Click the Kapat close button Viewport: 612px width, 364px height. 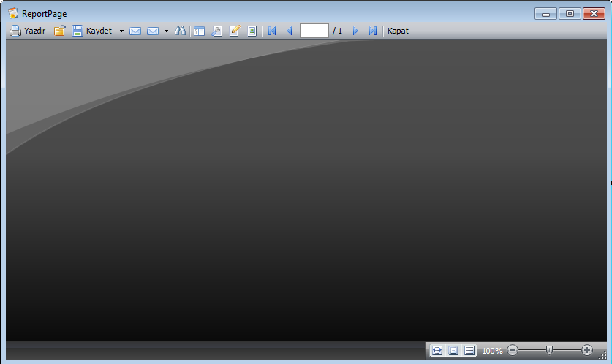point(398,31)
